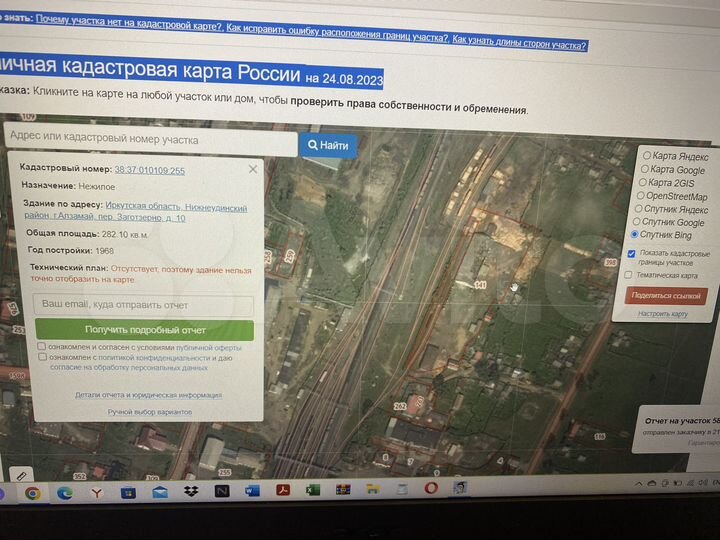The image size is (720, 540).
Task: Disable Показать кадастровые границы участков checkbox
Action: pos(630,254)
